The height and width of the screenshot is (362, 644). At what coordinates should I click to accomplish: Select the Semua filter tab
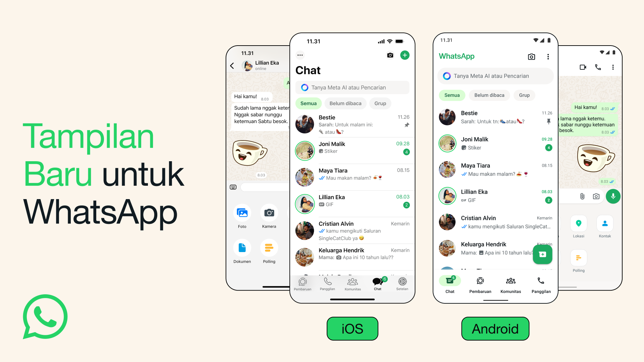(x=309, y=104)
